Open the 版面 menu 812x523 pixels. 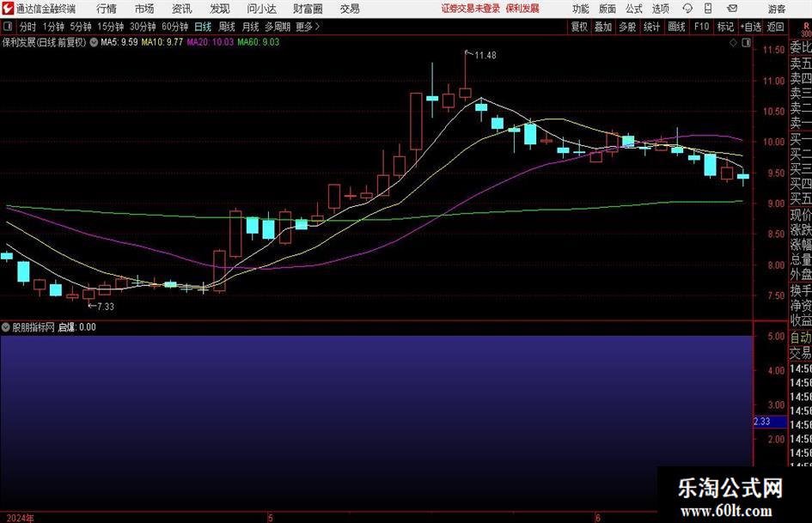607,9
